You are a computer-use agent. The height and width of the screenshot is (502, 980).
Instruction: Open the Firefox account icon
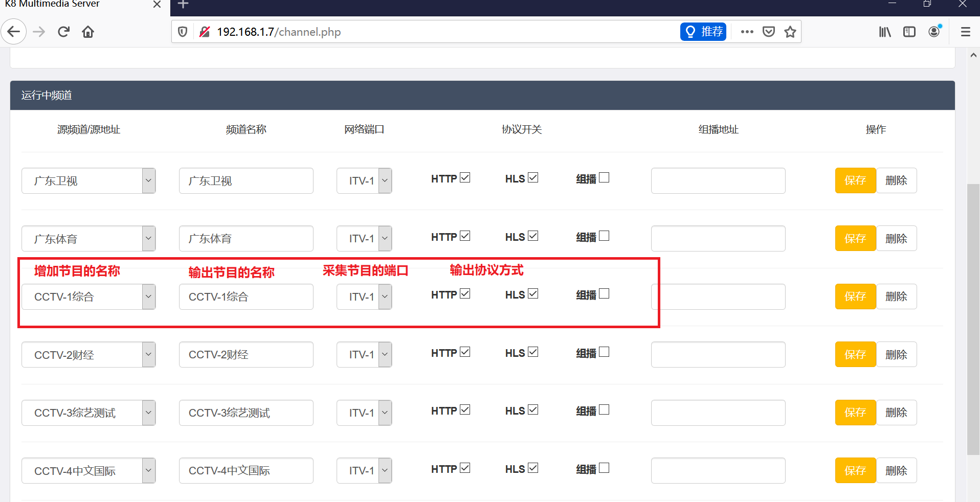pyautogui.click(x=934, y=32)
